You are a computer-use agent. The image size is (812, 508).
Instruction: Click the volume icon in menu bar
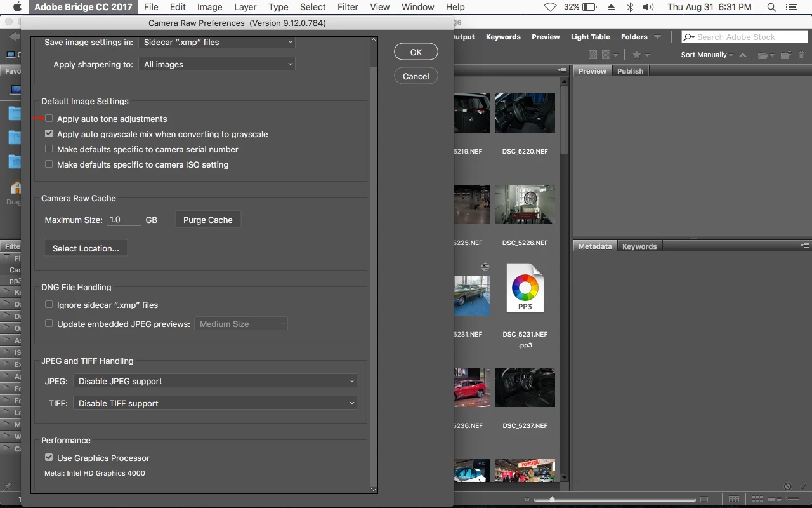648,7
